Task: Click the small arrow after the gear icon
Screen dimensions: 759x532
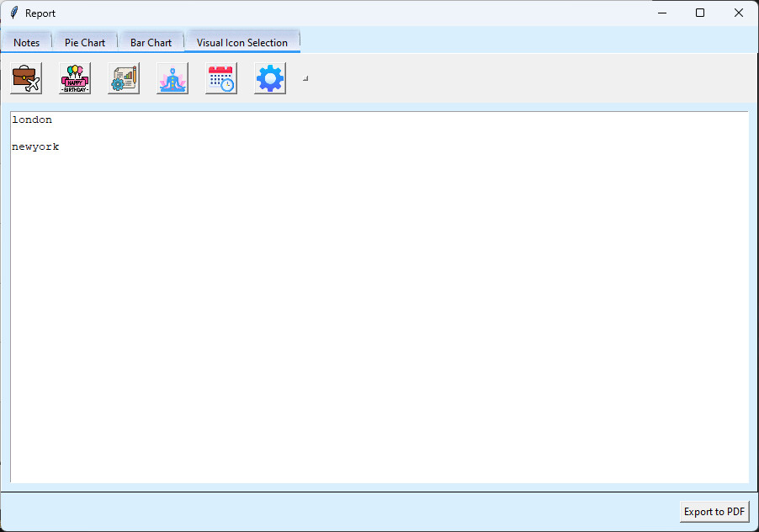Action: (x=305, y=77)
